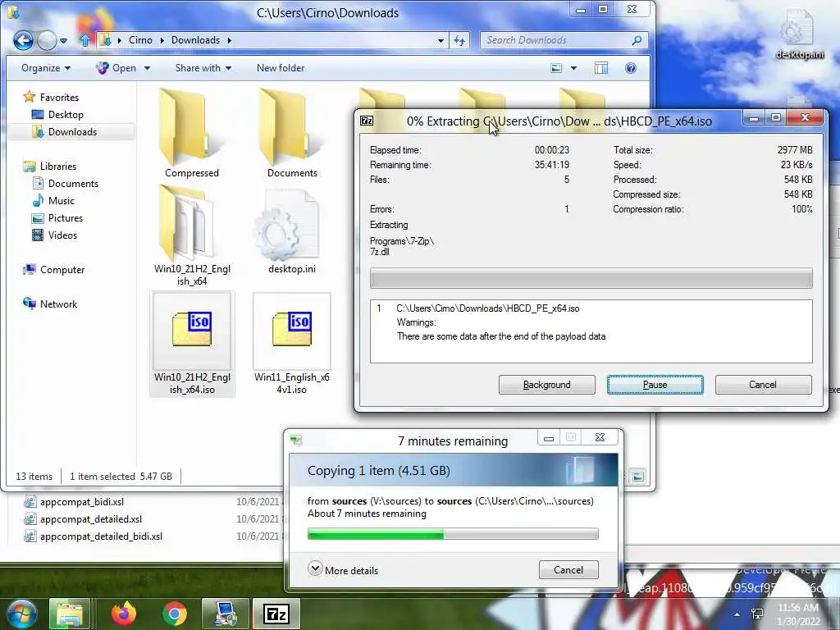Click the details pane toggle icon at bottom right
Screen dimensions: 840x630
(x=637, y=476)
